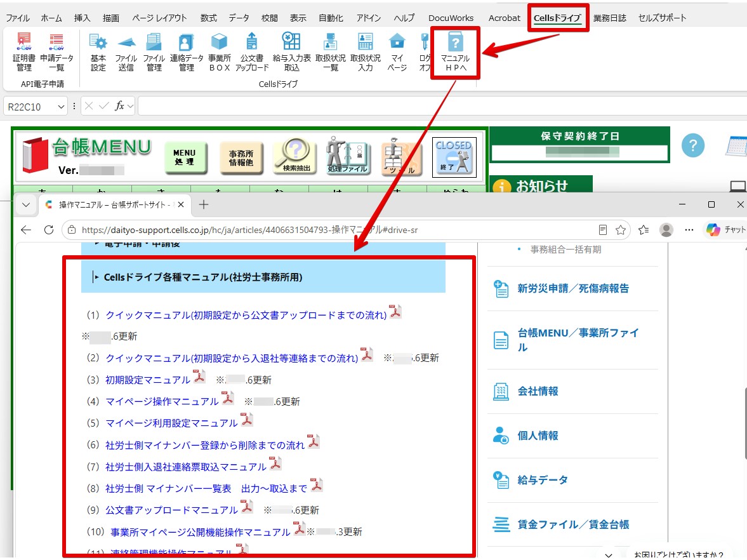Viewport: 747px width, 560px height.
Task: Open the DocuWorks ribbon tab
Action: [x=451, y=18]
